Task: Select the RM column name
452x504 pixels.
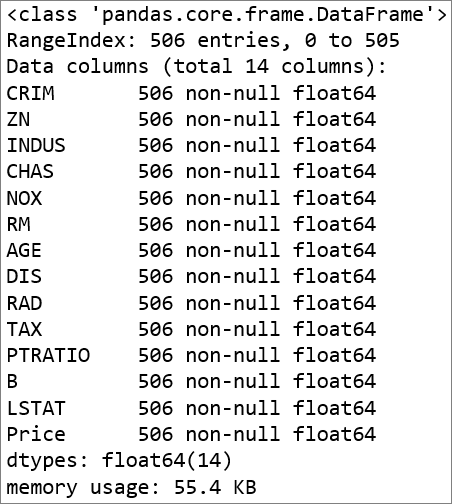Action: [x=19, y=224]
